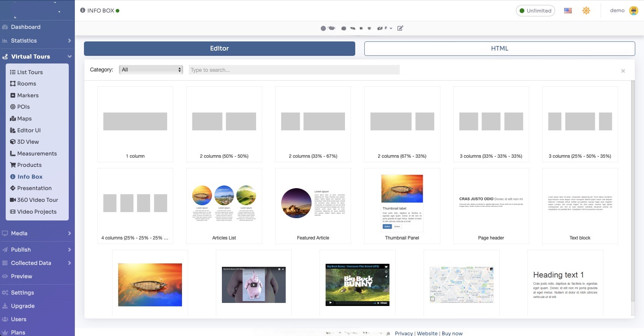This screenshot has height=336, width=644.
Task: Switch to the HTML tab
Action: pyautogui.click(x=499, y=49)
